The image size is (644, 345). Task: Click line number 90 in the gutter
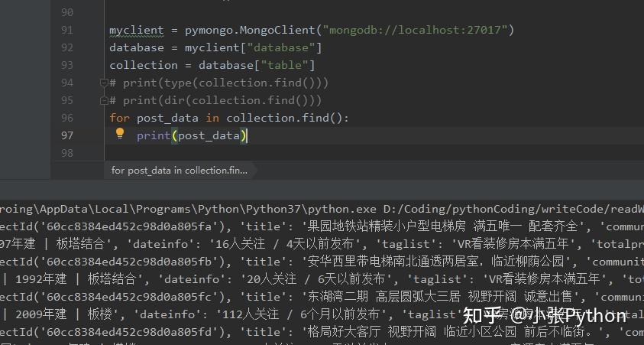click(67, 12)
